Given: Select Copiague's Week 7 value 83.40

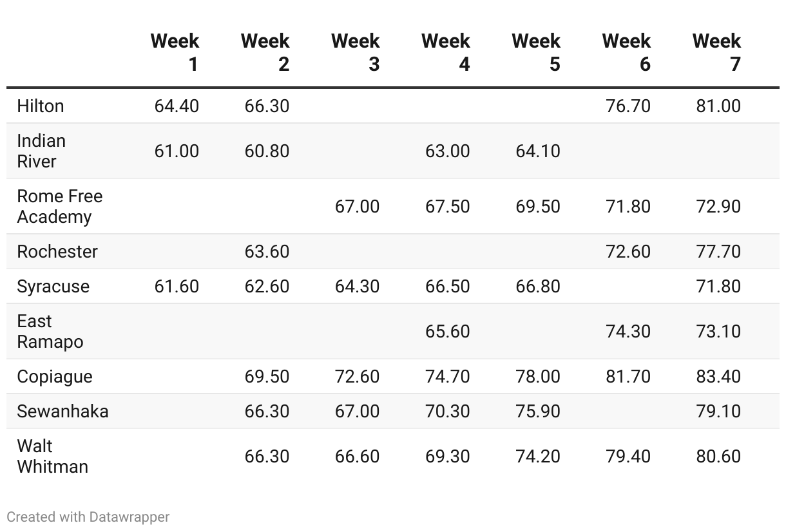Looking at the screenshot, I should (718, 377).
